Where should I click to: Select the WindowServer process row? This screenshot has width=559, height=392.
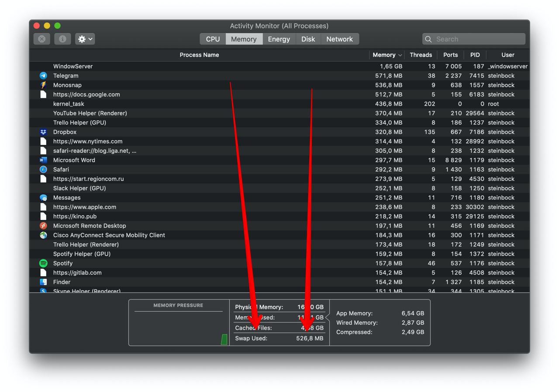(x=279, y=66)
